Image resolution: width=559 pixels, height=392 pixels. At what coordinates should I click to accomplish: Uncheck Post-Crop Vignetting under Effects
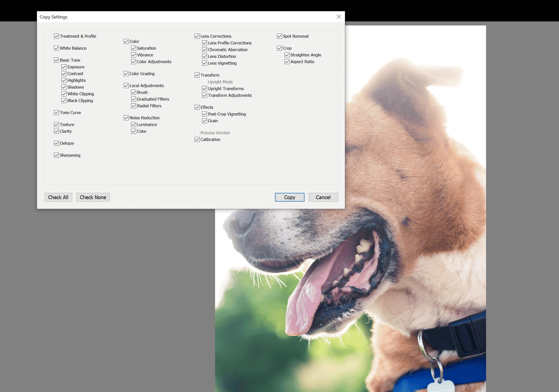(205, 114)
